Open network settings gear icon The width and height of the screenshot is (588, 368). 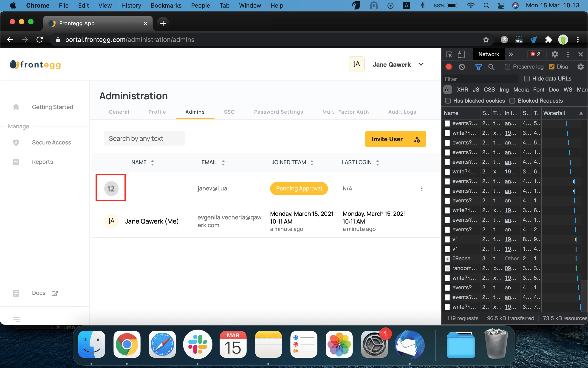(x=580, y=67)
